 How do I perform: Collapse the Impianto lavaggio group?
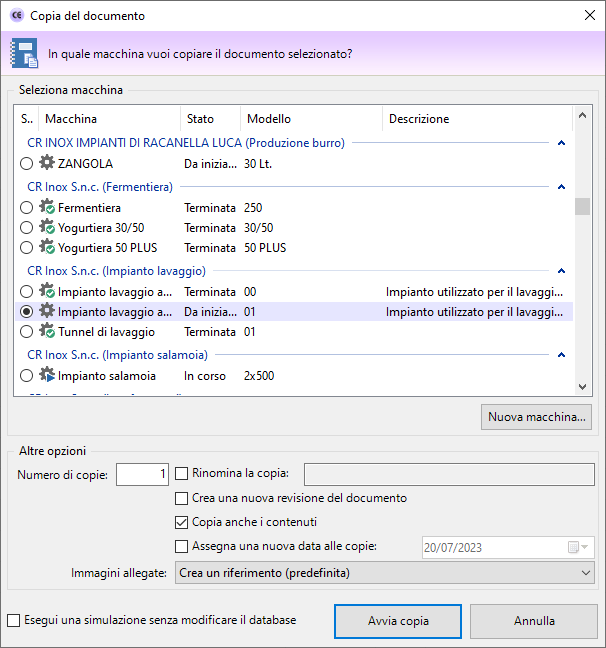[x=561, y=271]
